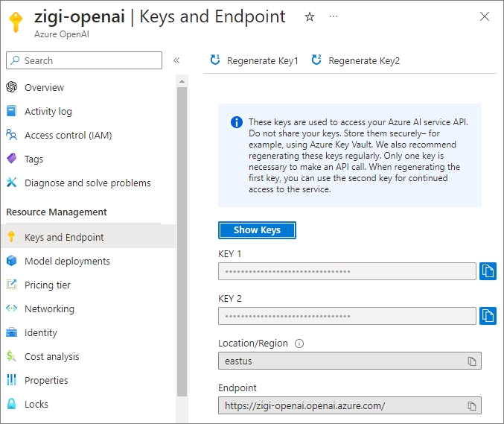This screenshot has width=504, height=424.
Task: Click the large yellow key header icon
Action: (x=16, y=22)
